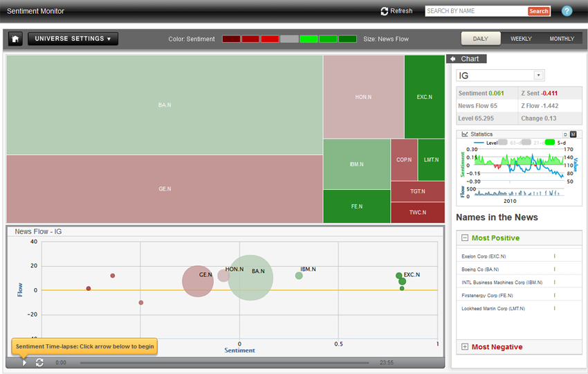The width and height of the screenshot is (588, 374).
Task: Open Lockheed Martin Corp (LMT.N) entry
Action: [x=519, y=309]
